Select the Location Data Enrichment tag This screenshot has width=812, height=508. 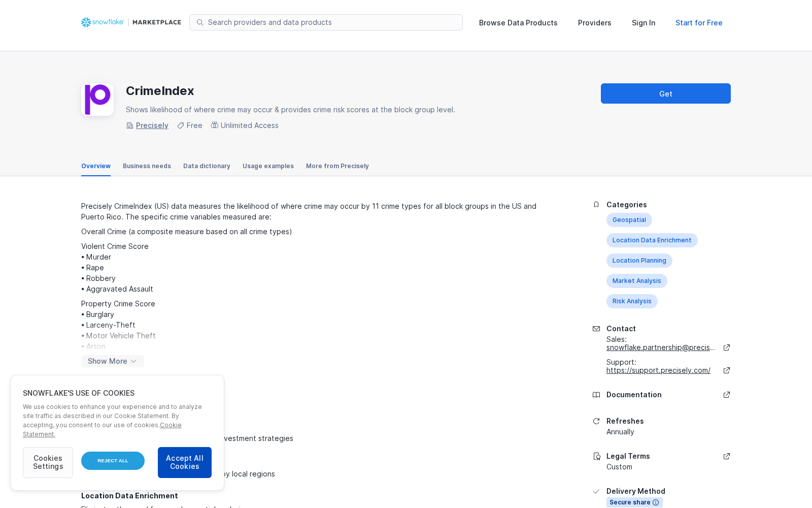point(652,240)
